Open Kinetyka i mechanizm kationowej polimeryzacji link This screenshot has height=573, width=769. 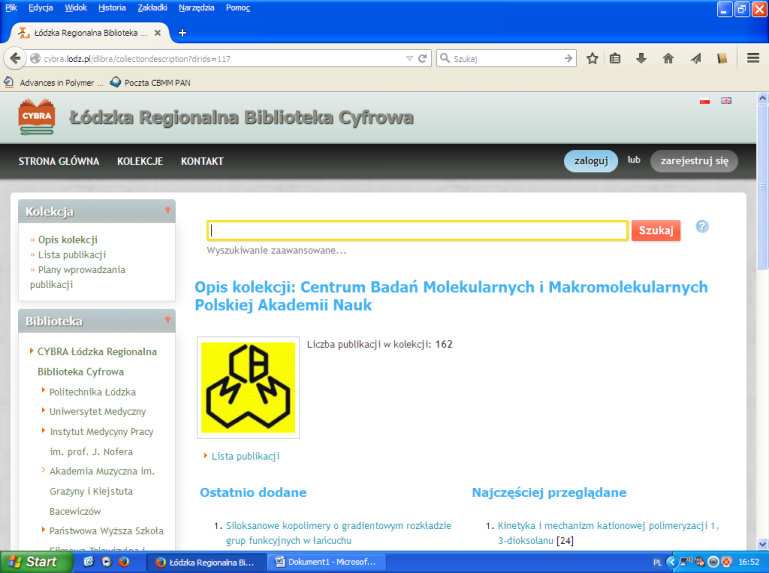tap(608, 533)
